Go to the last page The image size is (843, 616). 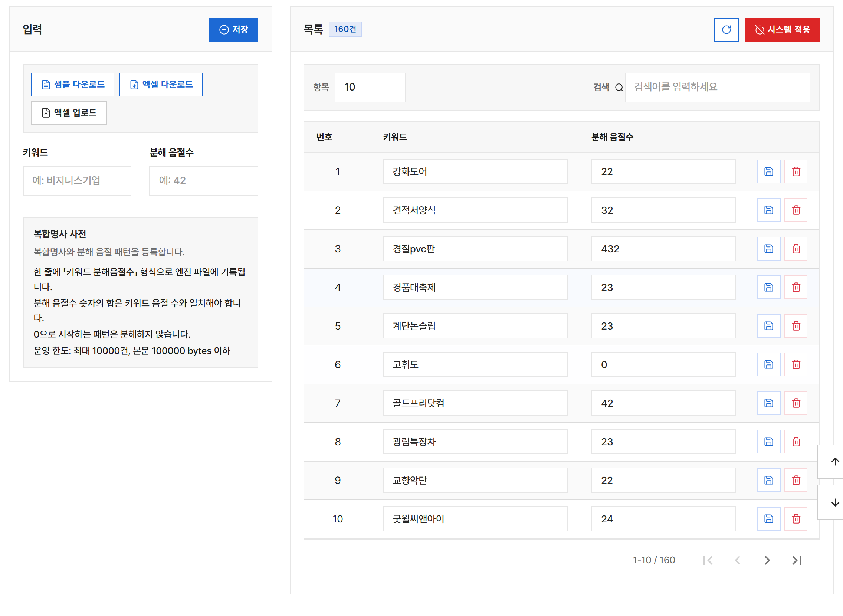pos(797,560)
